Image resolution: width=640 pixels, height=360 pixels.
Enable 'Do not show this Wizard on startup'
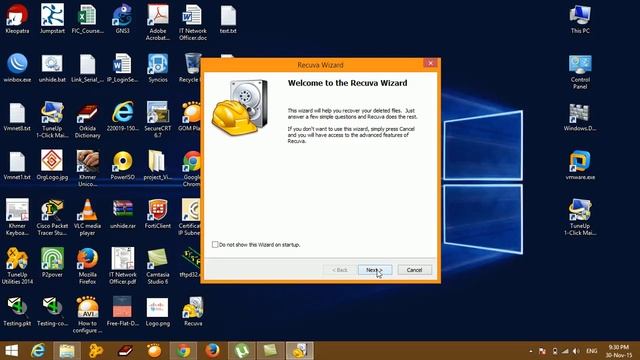tap(215, 244)
